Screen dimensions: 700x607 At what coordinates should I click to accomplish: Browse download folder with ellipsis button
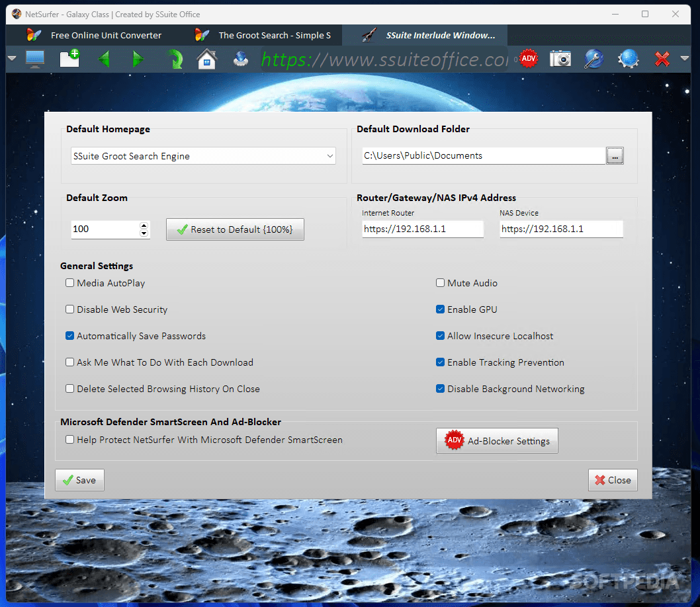pos(615,156)
